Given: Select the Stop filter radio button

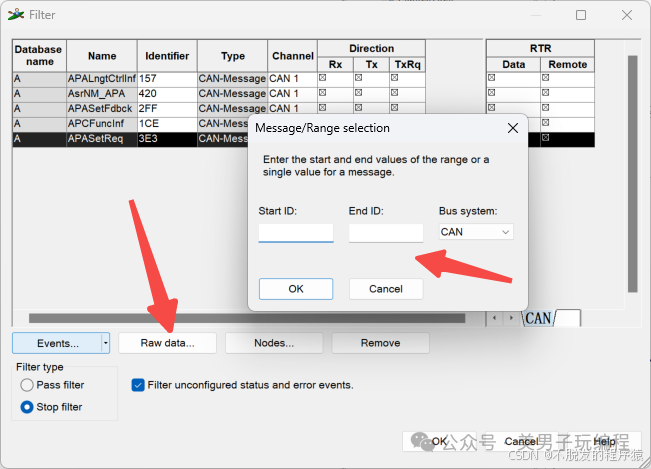Looking at the screenshot, I should (27, 407).
